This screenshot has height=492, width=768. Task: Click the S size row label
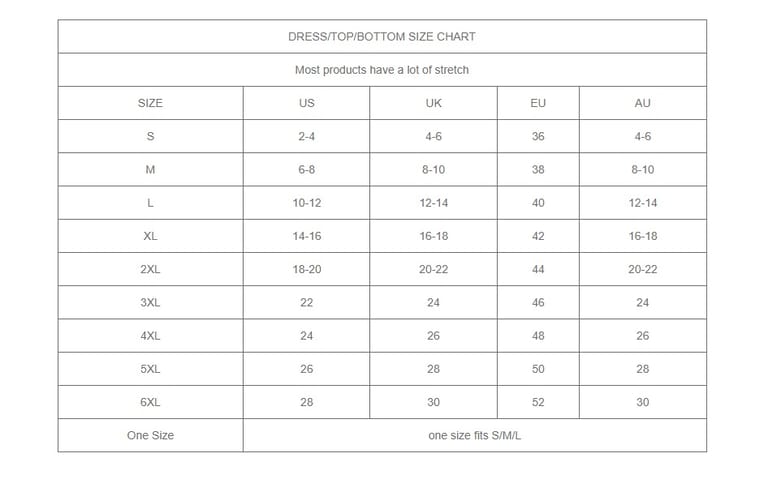150,137
